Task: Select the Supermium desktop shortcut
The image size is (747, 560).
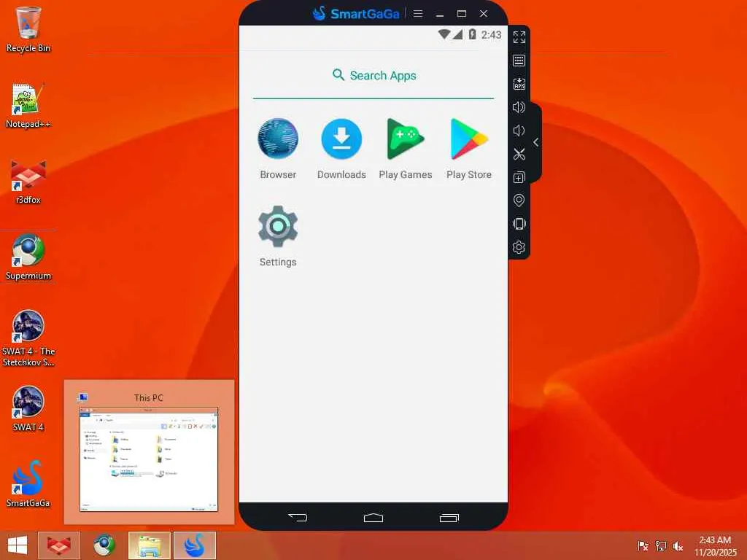Action: (28, 257)
